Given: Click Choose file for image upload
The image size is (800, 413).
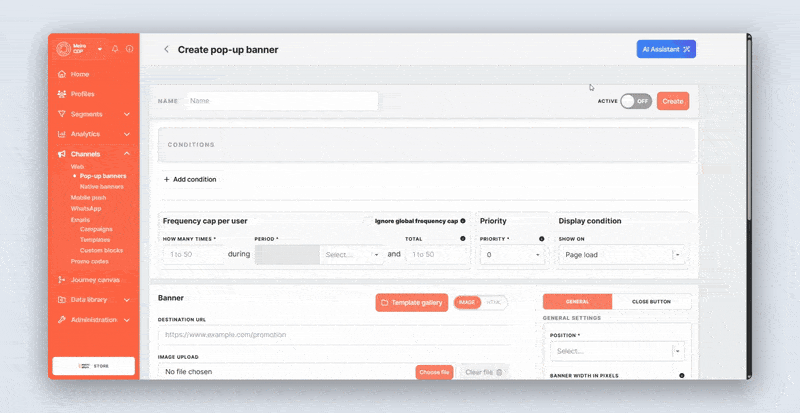Looking at the screenshot, I should pyautogui.click(x=434, y=372).
